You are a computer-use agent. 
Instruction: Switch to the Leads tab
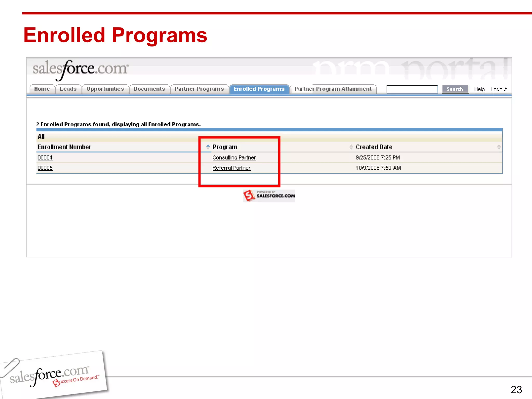[x=68, y=89]
